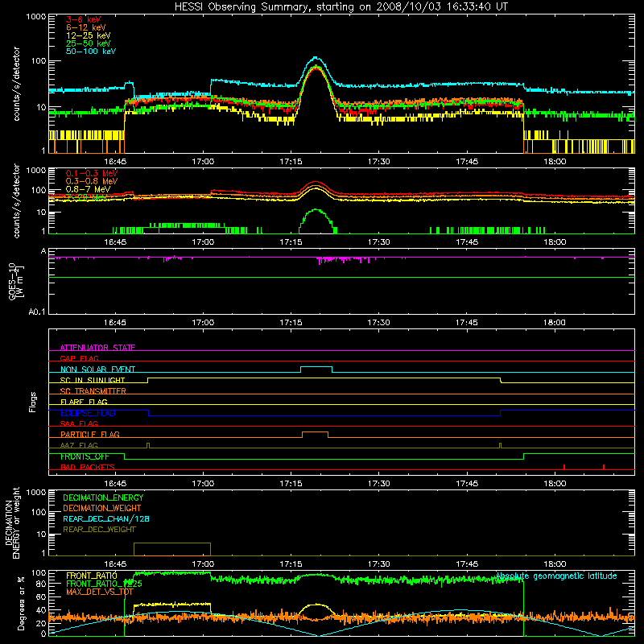Click the 17:45 tick under the Flags panel
The image size is (644, 644).
click(467, 484)
